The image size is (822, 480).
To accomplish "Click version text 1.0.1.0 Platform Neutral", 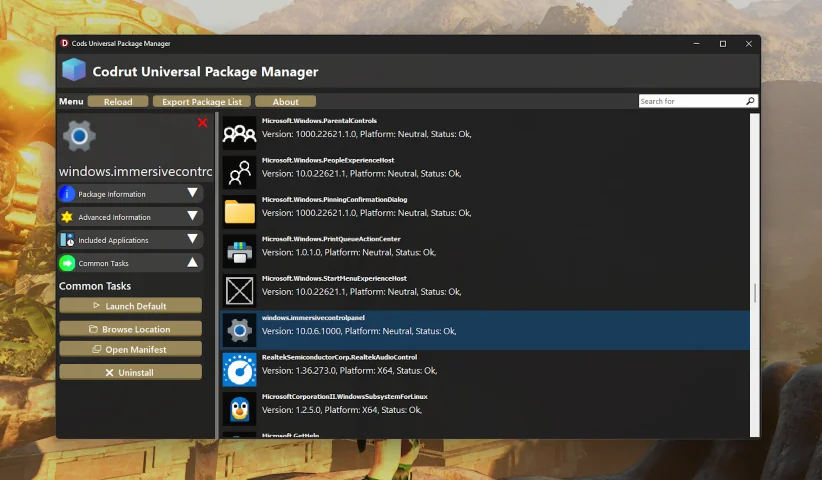I will [x=349, y=252].
